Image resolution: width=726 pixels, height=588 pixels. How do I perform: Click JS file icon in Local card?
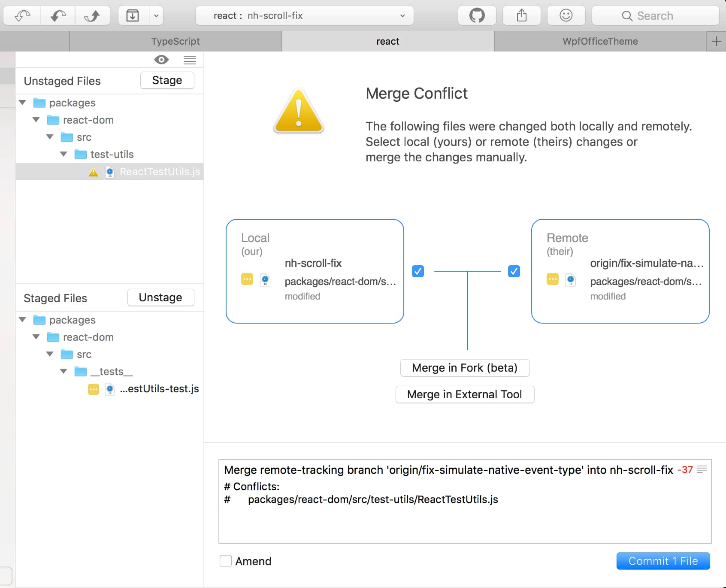pos(265,280)
